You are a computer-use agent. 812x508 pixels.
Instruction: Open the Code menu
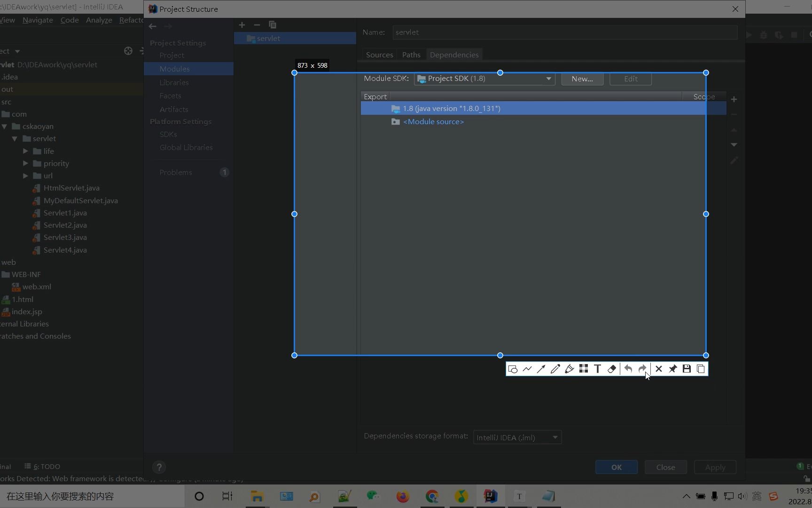[70, 20]
